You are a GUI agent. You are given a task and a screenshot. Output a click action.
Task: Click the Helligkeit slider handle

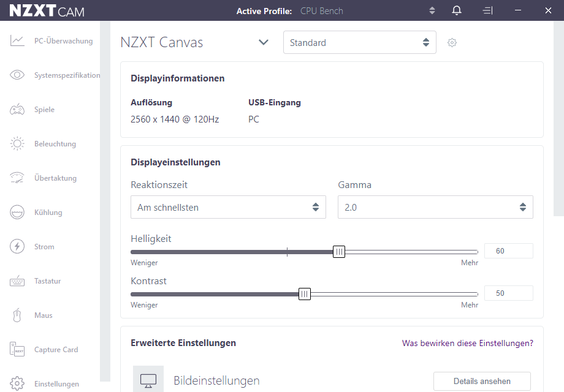coord(339,252)
